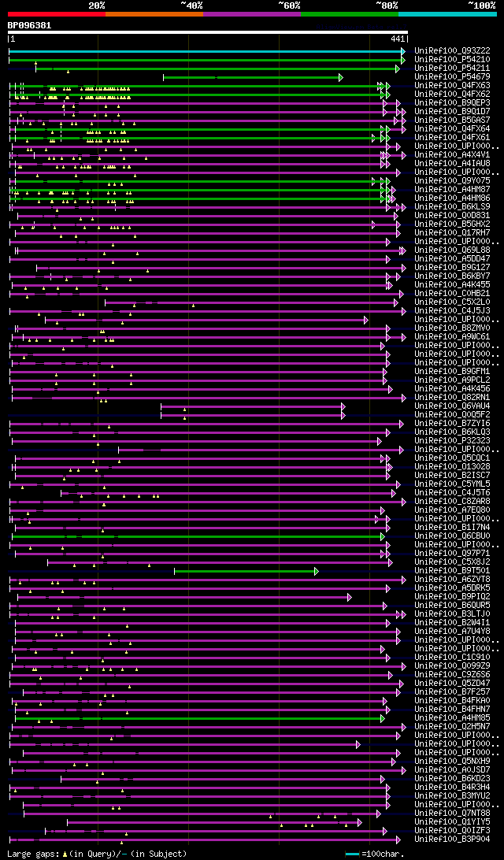Open hit UniRef100_B3P904
Image resolution: width=504 pixels, height=860 pixels.
[453, 840]
